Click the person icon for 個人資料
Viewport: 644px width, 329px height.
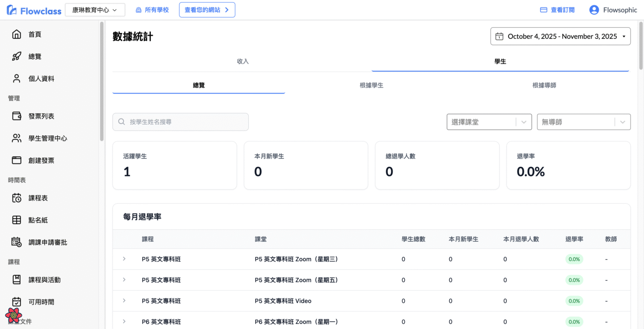(17, 79)
